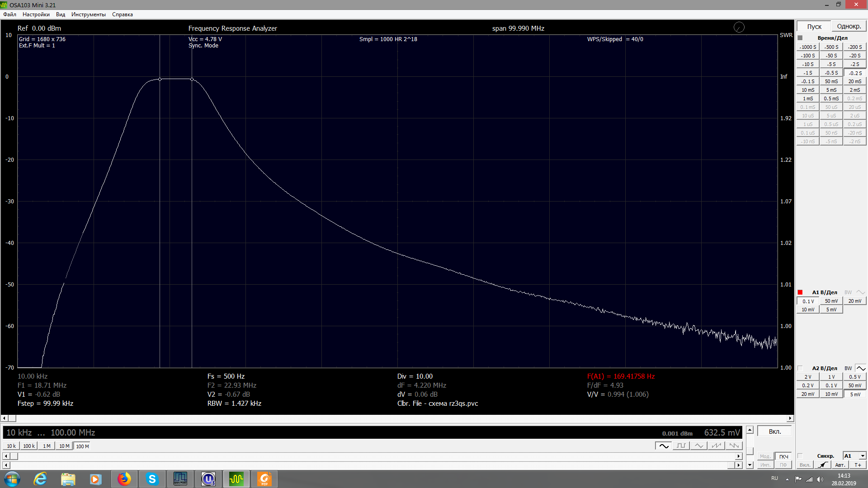Viewport: 868px width, 488px height.
Task: Toggle the A2 channel enable checkbox
Action: click(x=800, y=368)
